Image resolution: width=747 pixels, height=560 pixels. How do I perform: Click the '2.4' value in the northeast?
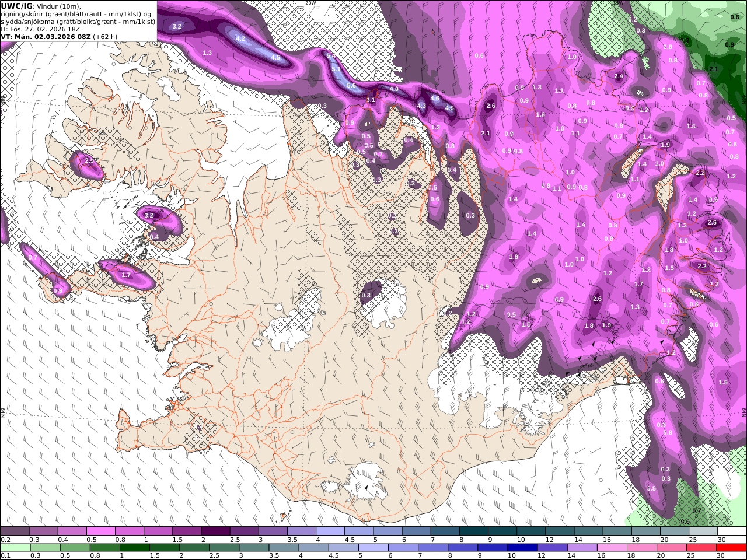tap(619, 76)
